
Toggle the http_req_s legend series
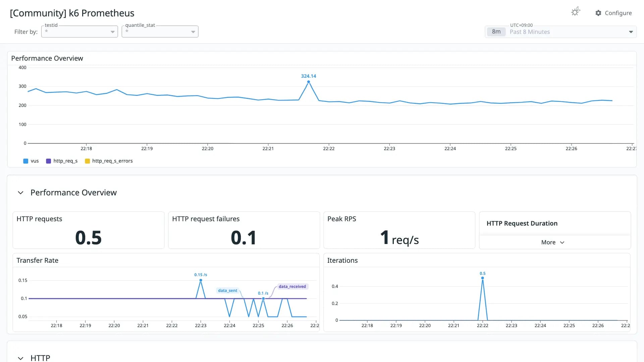[x=62, y=161]
